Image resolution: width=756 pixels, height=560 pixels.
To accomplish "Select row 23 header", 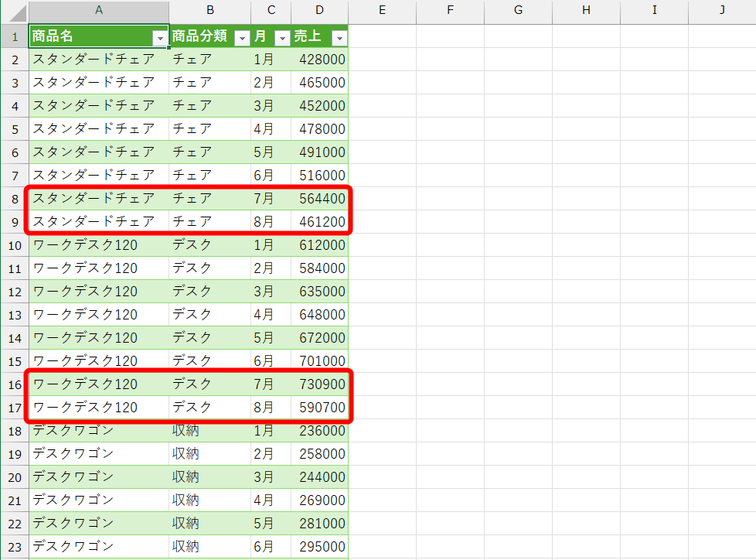I will click(x=15, y=547).
